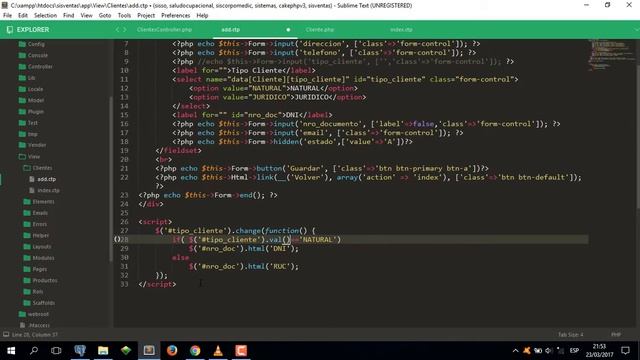Open the Project menu
640x360 pixels.
[146, 16]
